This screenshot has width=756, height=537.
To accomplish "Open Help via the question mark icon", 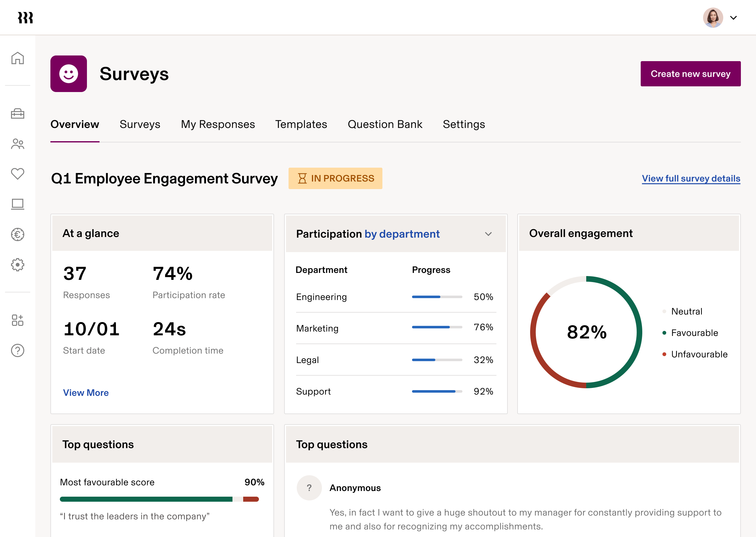I will (18, 350).
